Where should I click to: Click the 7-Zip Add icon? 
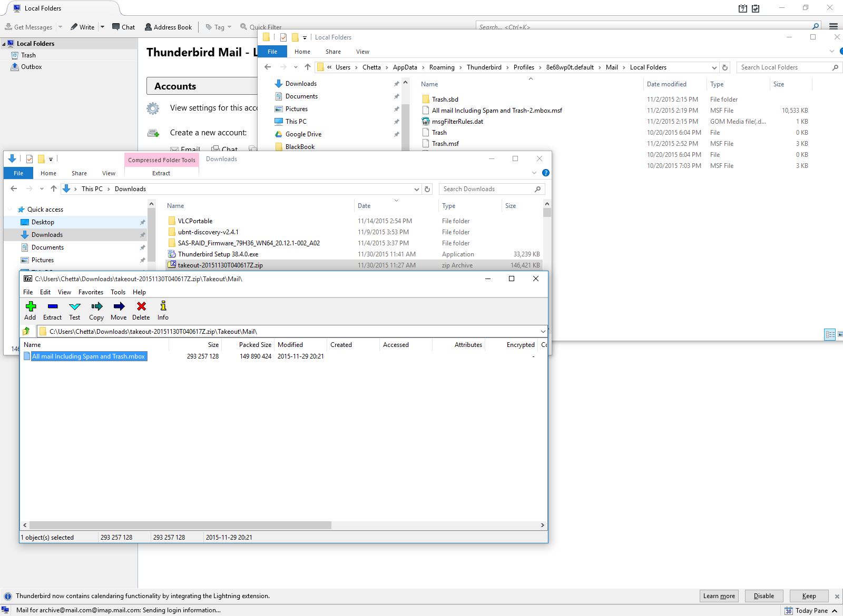pos(31,306)
